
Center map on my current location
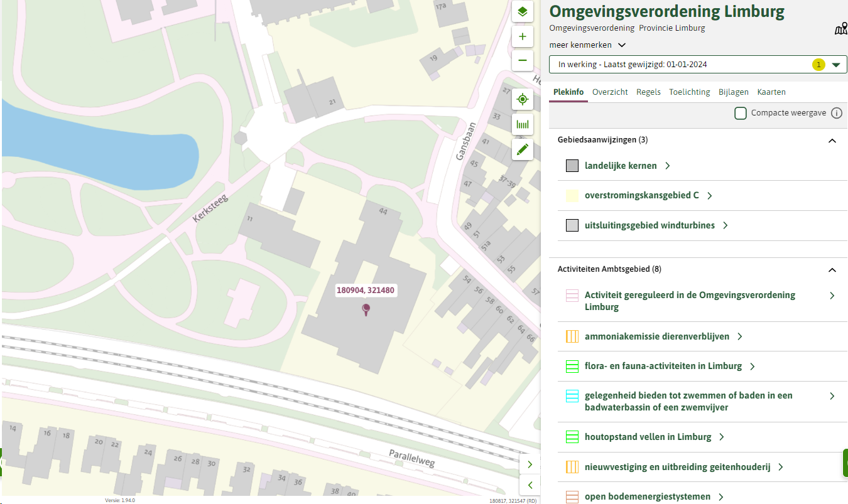522,99
